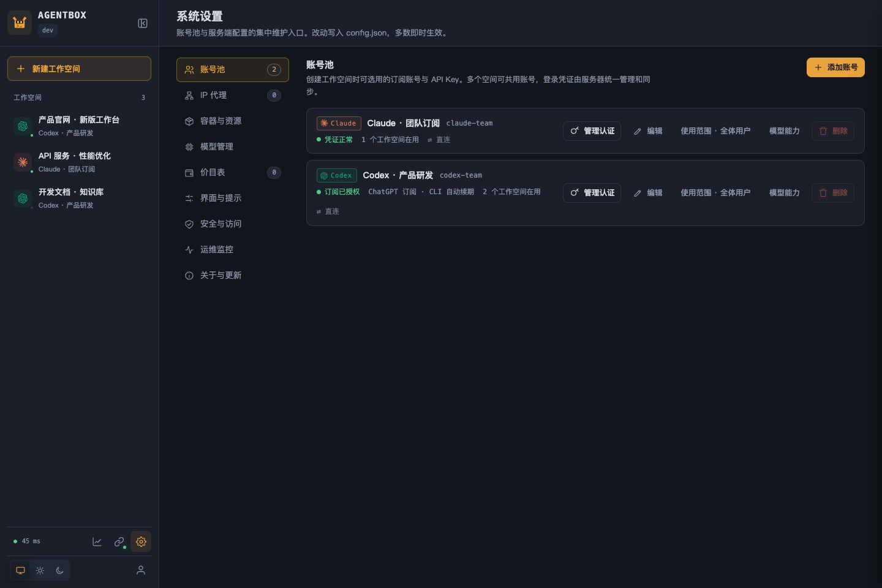Switch to dark theme moon icon
The image size is (882, 588).
tap(60, 570)
